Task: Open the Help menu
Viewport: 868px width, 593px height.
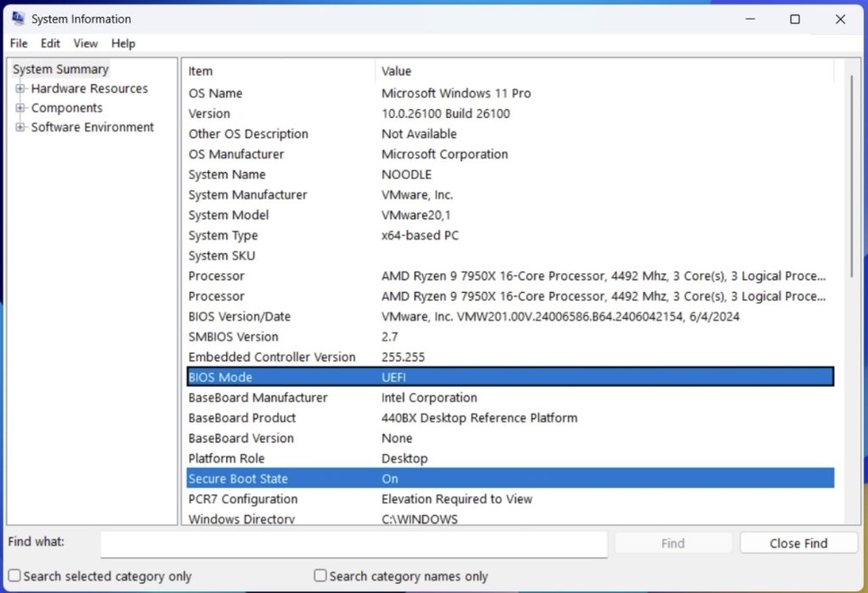Action: point(123,43)
